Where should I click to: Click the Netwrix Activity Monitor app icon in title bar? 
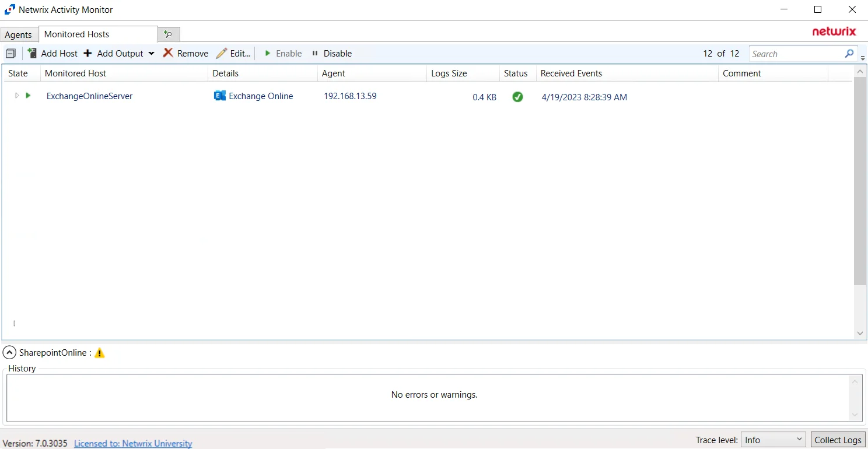10,9
